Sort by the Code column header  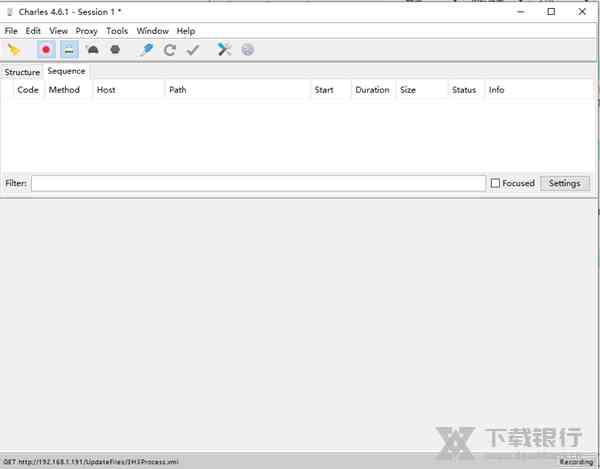[28, 90]
